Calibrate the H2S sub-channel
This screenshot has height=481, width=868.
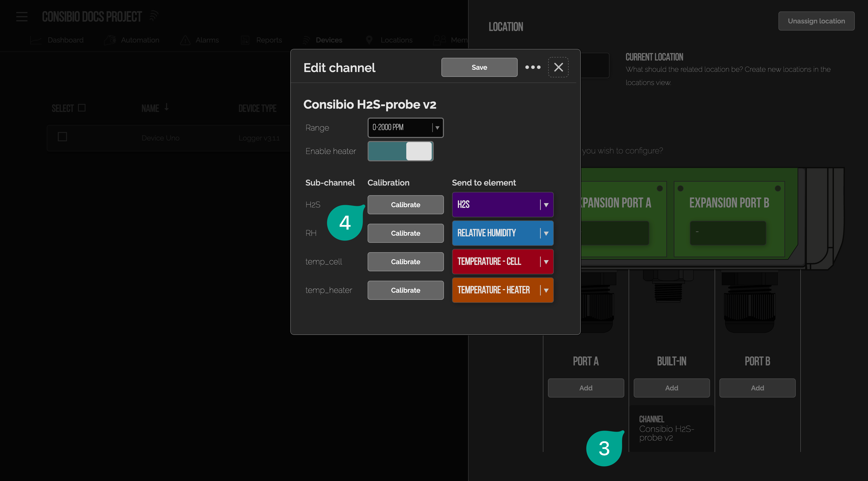[405, 205]
